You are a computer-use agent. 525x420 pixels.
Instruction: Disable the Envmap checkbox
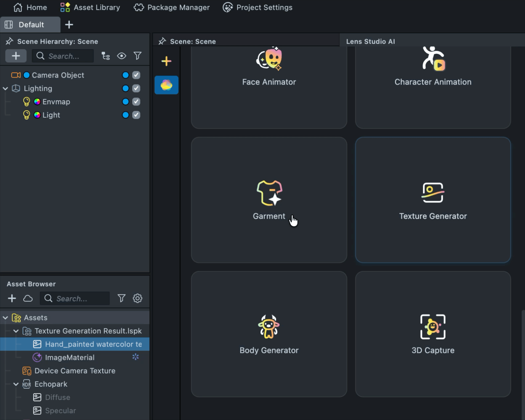136,102
